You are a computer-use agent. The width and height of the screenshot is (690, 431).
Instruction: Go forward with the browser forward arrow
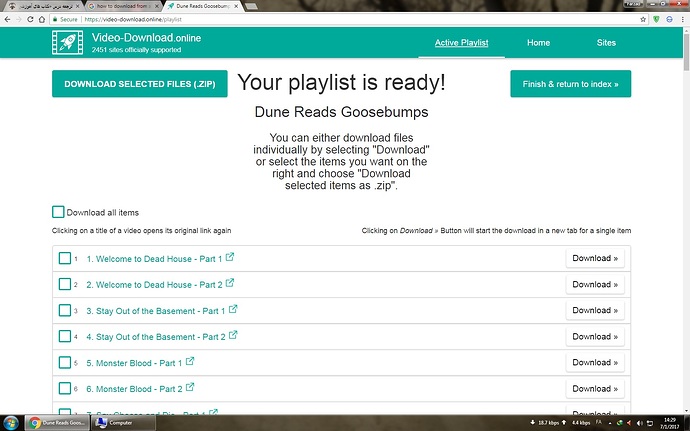(18, 19)
